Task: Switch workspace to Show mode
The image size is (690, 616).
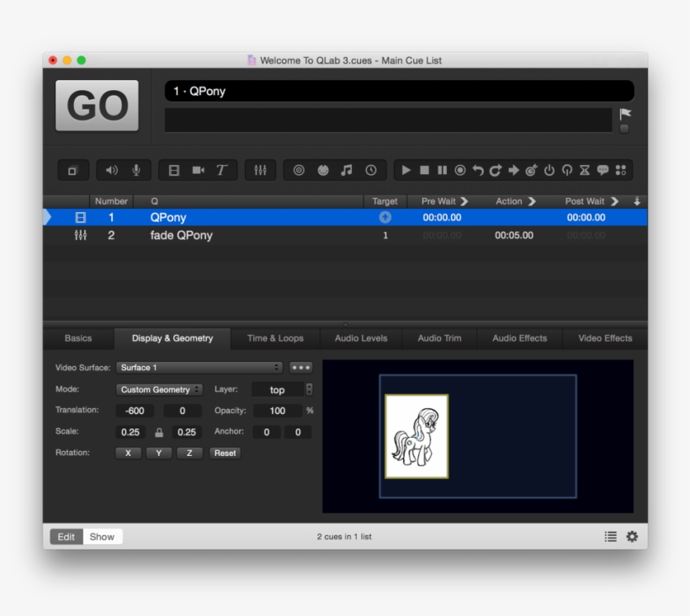Action: pos(103,537)
